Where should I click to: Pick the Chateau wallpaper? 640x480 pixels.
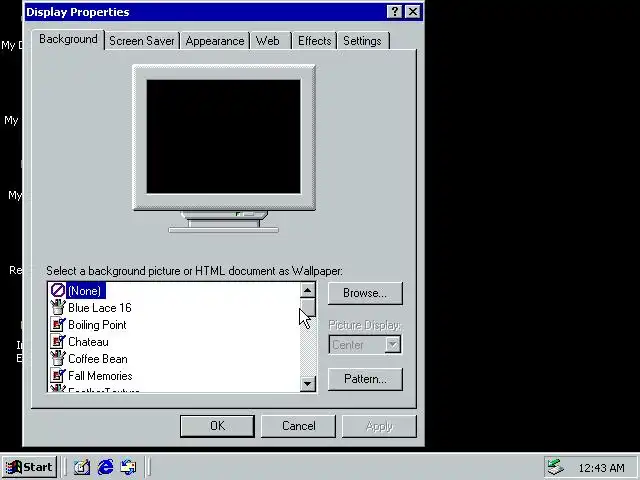tap(88, 342)
